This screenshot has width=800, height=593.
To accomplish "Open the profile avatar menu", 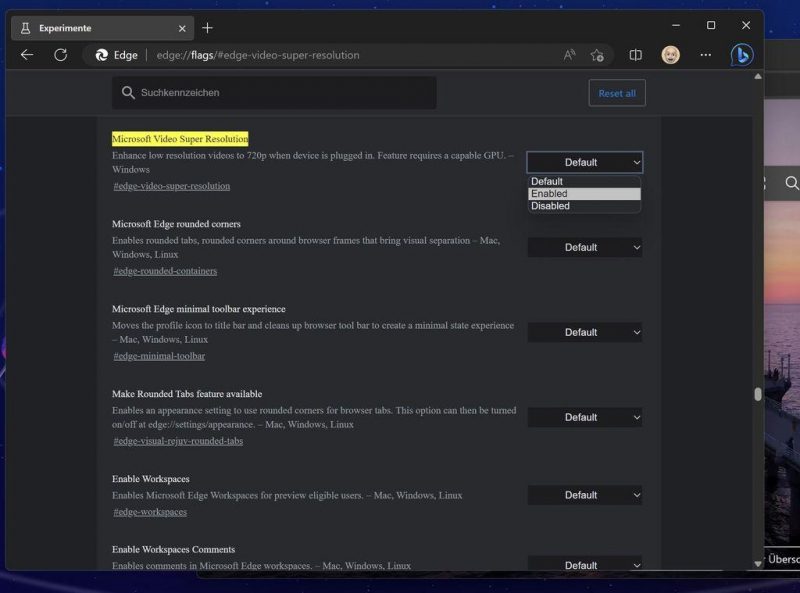I will coord(670,55).
